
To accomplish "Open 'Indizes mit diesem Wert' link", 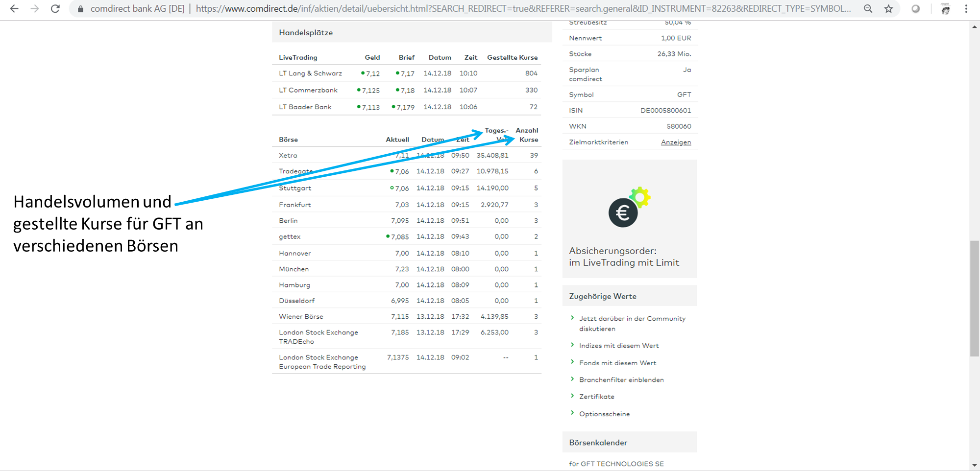I will tap(618, 346).
